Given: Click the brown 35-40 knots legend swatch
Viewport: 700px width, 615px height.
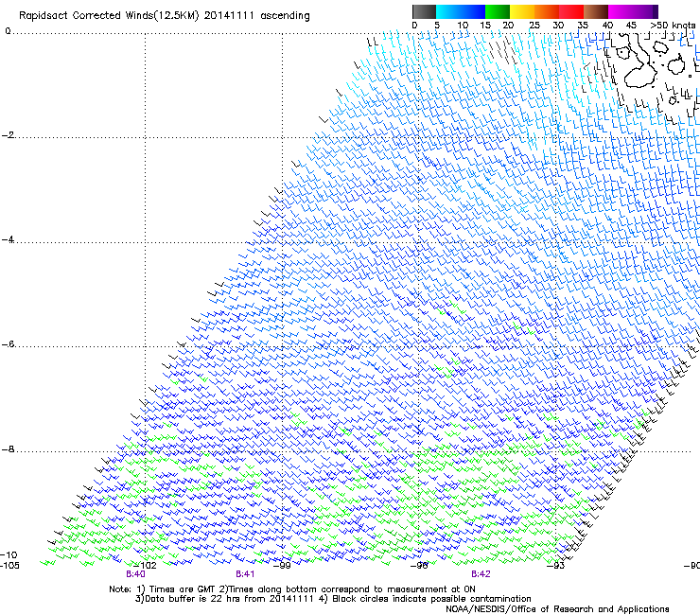Looking at the screenshot, I should pyautogui.click(x=596, y=11).
